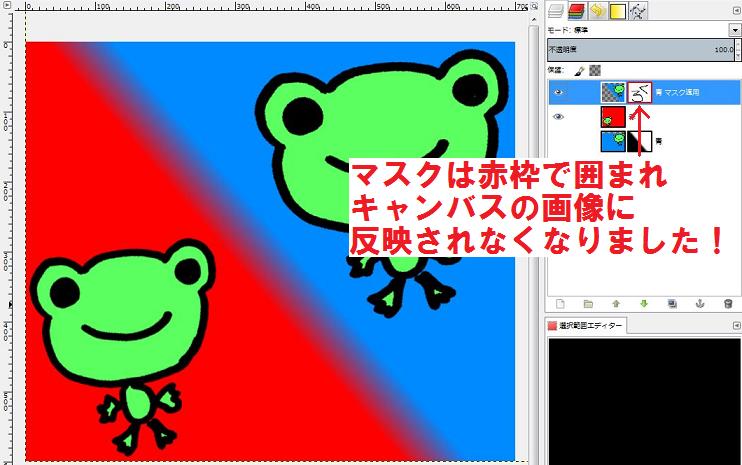Raise the layer with the up arrow
The image size is (742, 465).
point(616,304)
